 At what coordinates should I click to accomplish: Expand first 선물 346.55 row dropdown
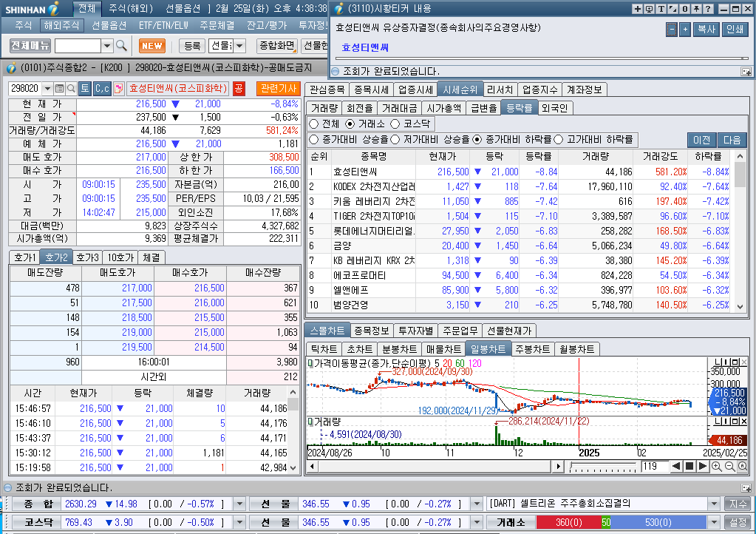(477, 504)
